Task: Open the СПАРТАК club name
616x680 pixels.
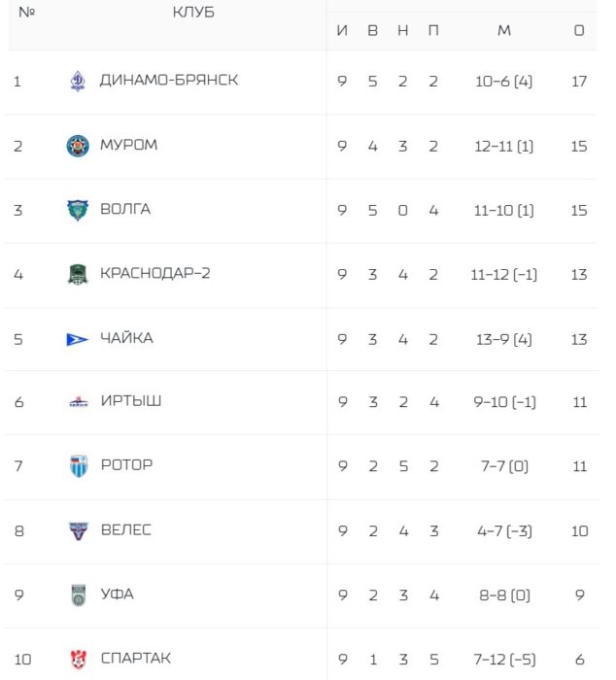Action: point(136,659)
